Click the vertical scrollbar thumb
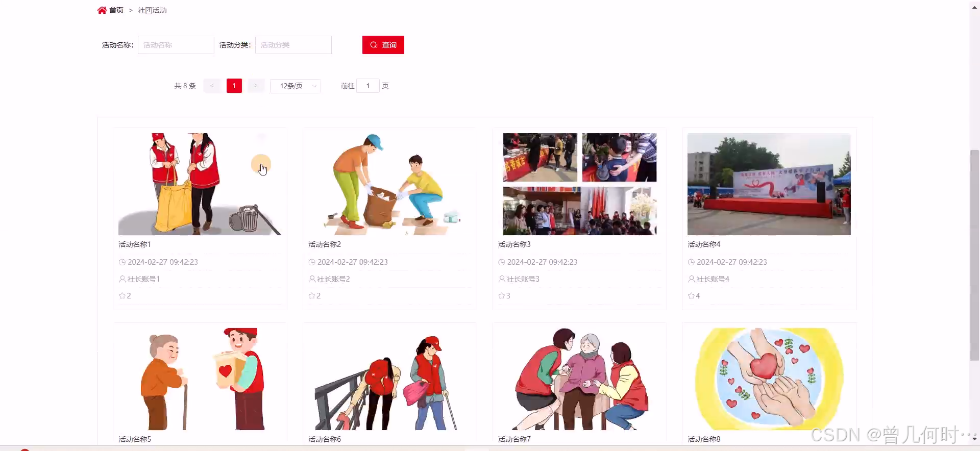980x451 pixels. point(974,255)
